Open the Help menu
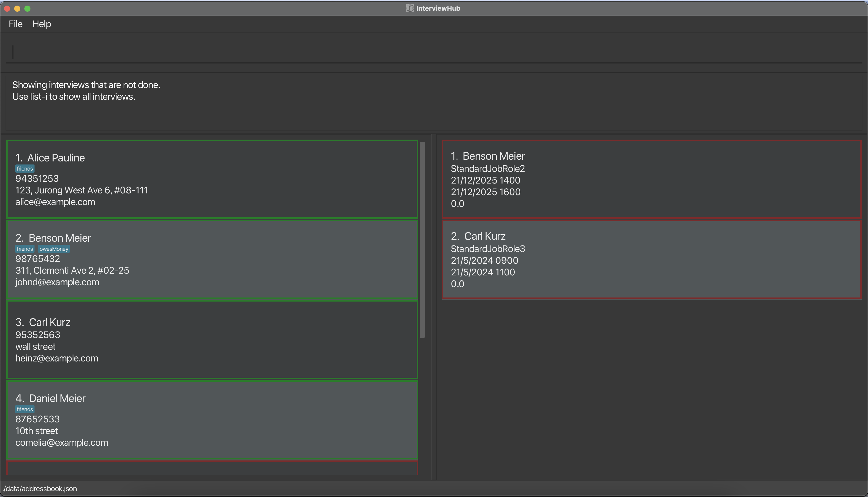This screenshot has height=497, width=868. pos(42,24)
